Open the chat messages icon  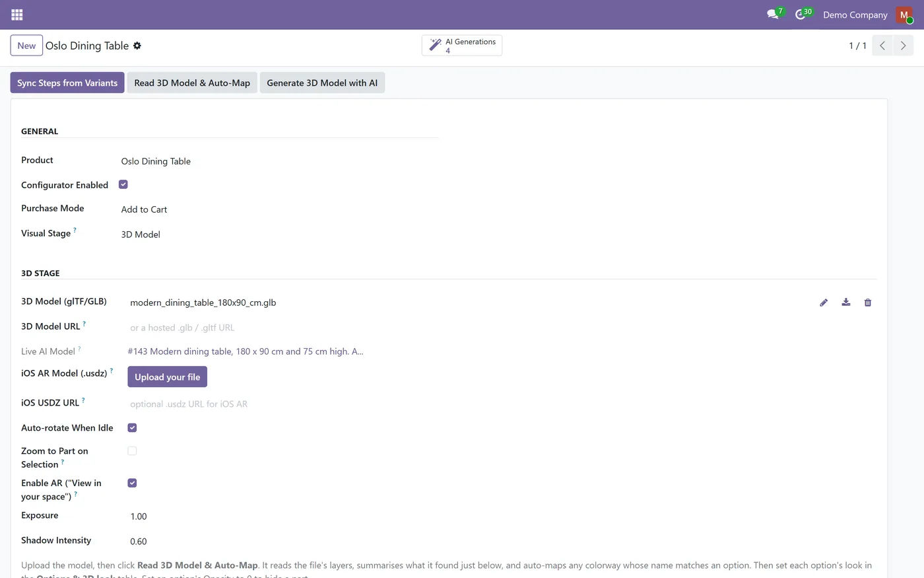click(773, 15)
